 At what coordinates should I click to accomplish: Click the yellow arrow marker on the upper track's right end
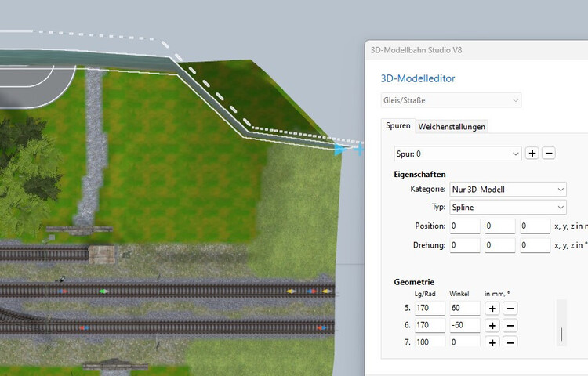point(327,291)
